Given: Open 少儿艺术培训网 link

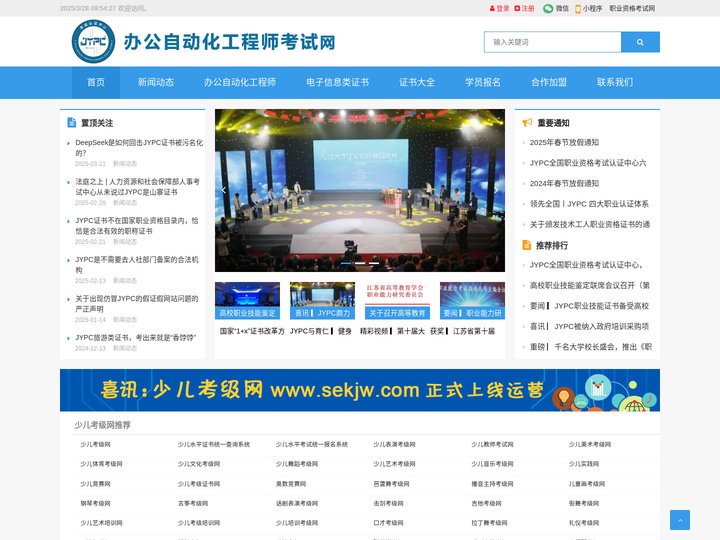Looking at the screenshot, I should (x=101, y=523).
